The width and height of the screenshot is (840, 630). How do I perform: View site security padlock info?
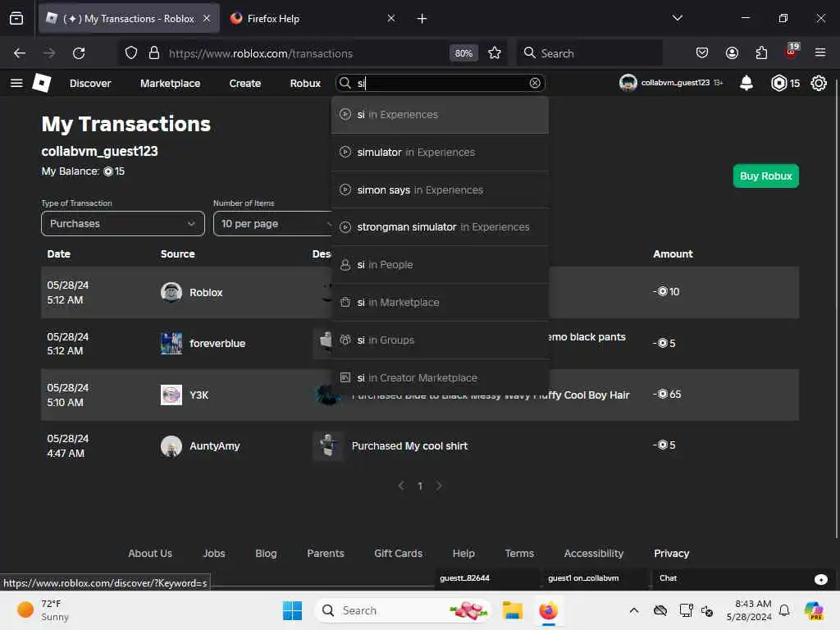click(x=154, y=53)
